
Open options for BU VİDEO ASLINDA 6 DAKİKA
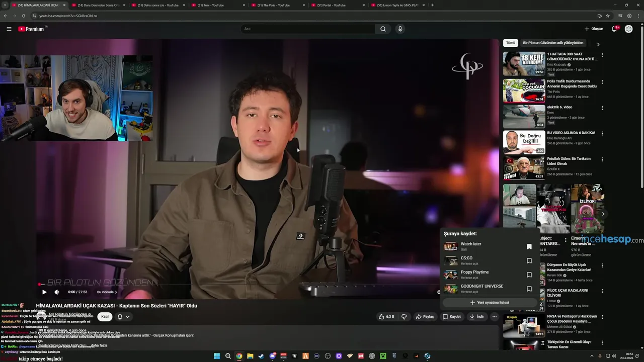602,134
